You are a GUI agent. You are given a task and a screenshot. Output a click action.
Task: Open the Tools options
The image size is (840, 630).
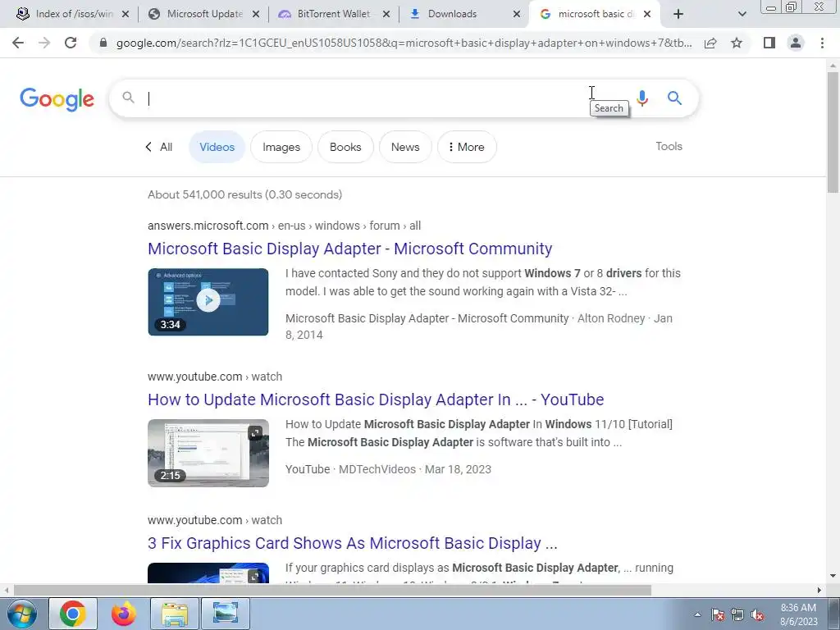(669, 146)
